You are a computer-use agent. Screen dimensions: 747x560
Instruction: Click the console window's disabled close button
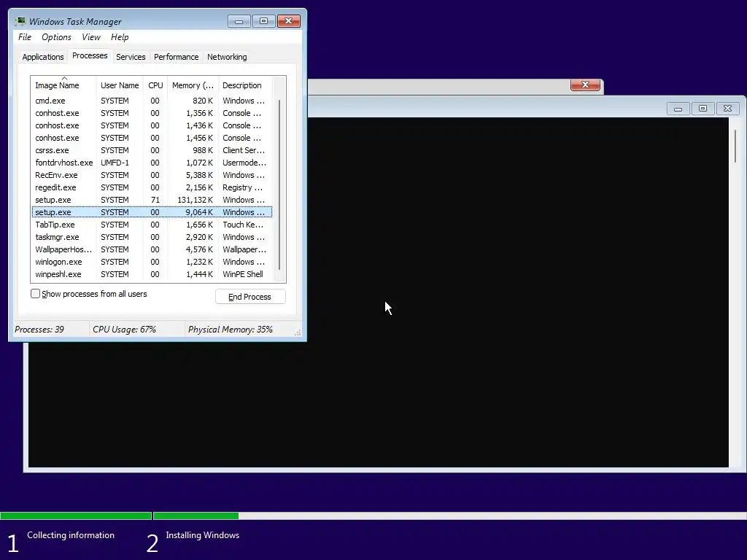tap(727, 109)
